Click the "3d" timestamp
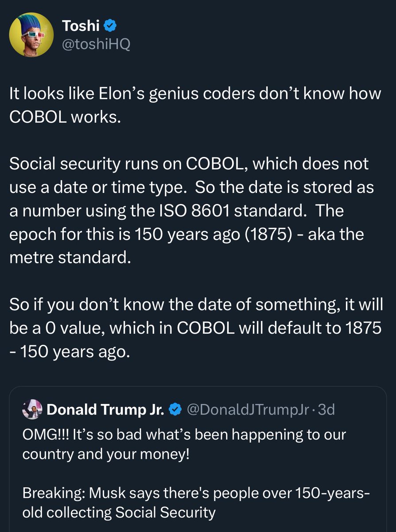 [326, 410]
